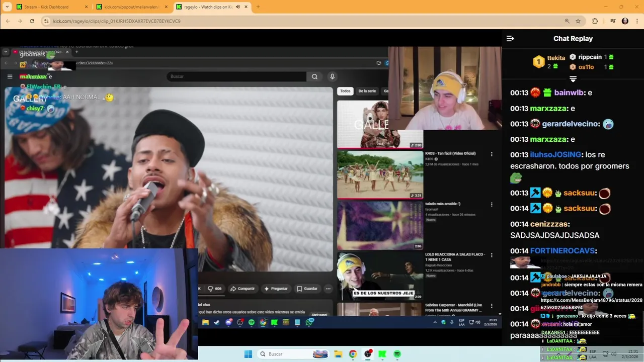Image resolution: width=644 pixels, height=362 pixels.
Task: View site information icon in address bar
Action: (46, 21)
